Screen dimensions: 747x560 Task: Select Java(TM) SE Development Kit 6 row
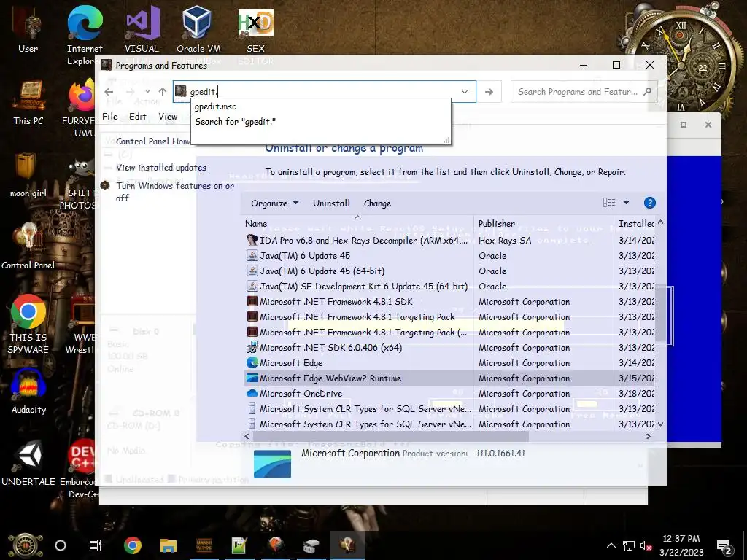449,286
